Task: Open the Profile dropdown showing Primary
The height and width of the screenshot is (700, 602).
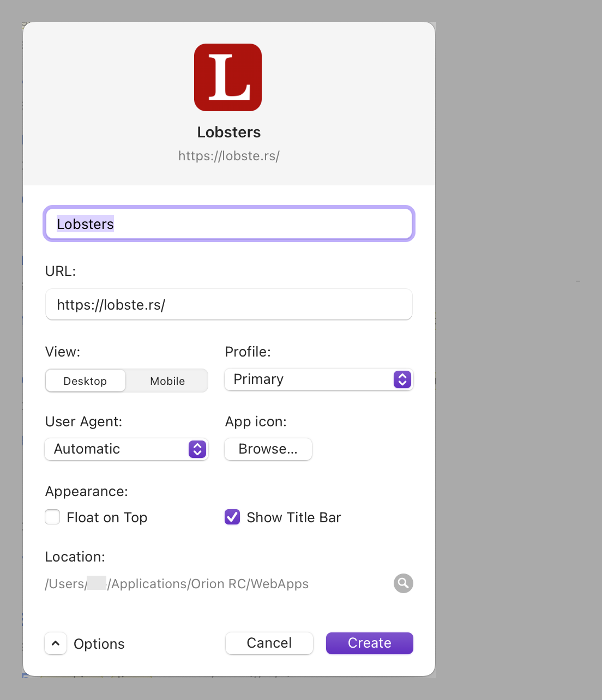Action: (319, 379)
